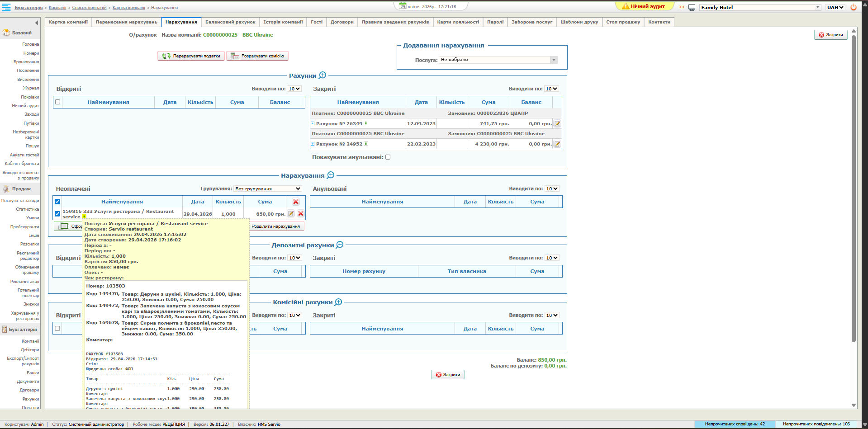The height and width of the screenshot is (429, 868).
Task: Edit invoice № 24952 with pencil icon
Action: tap(557, 144)
